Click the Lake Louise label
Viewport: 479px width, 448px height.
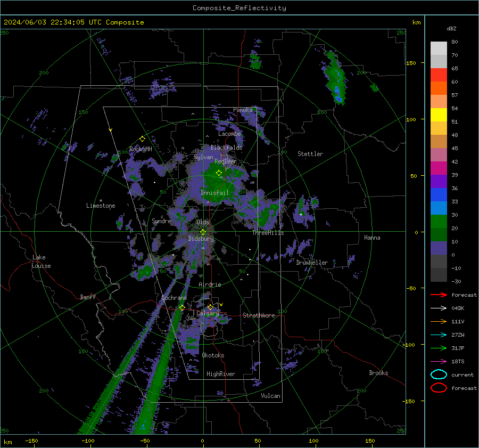41,262
